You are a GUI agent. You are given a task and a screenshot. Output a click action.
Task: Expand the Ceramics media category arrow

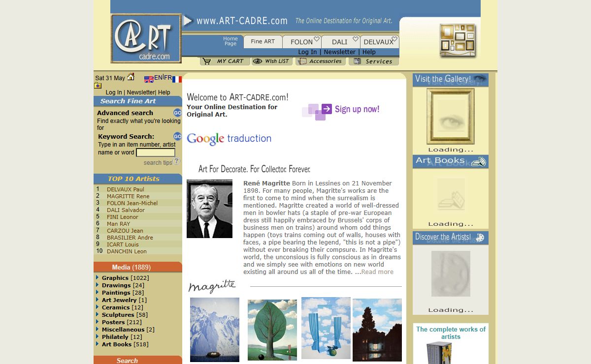[98, 307]
